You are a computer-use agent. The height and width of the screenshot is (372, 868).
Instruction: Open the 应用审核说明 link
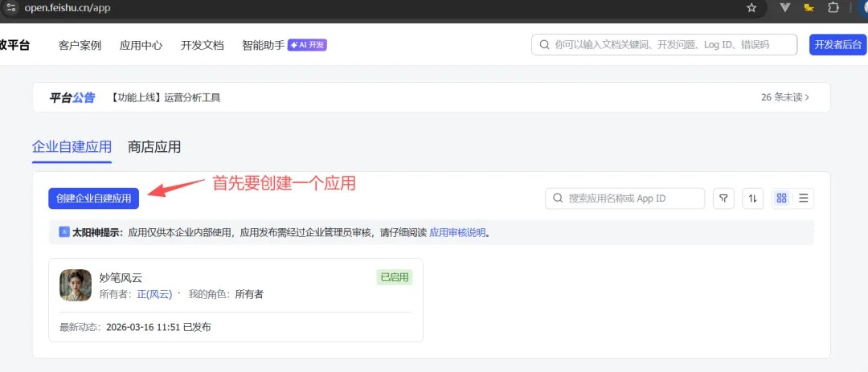[x=457, y=232]
